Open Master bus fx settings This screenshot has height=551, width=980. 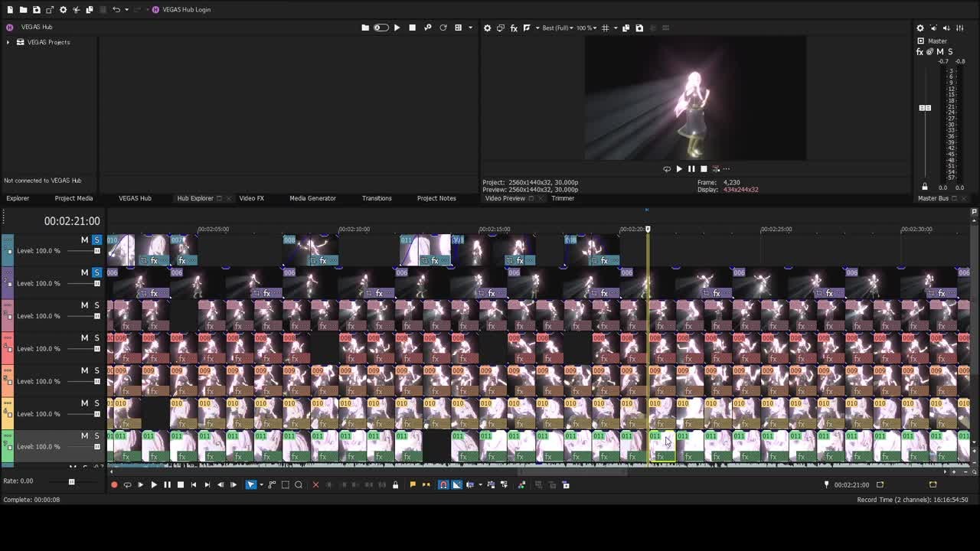[x=920, y=51]
